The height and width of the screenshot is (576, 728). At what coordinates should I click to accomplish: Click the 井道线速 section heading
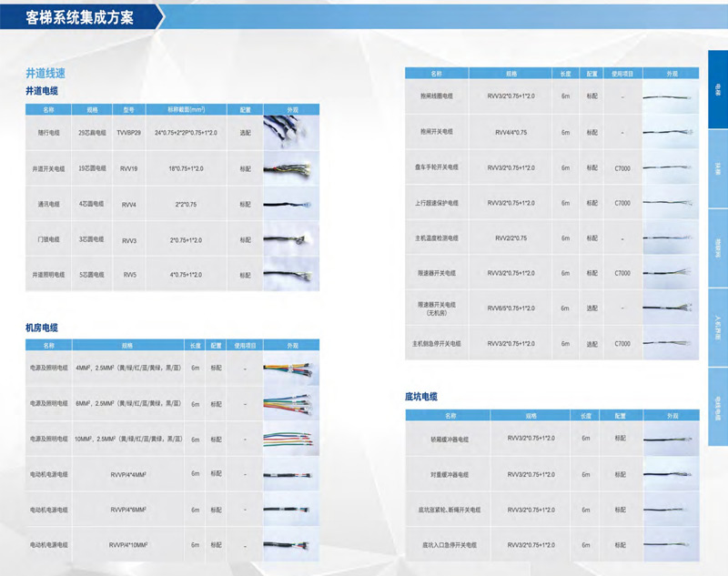click(x=45, y=73)
